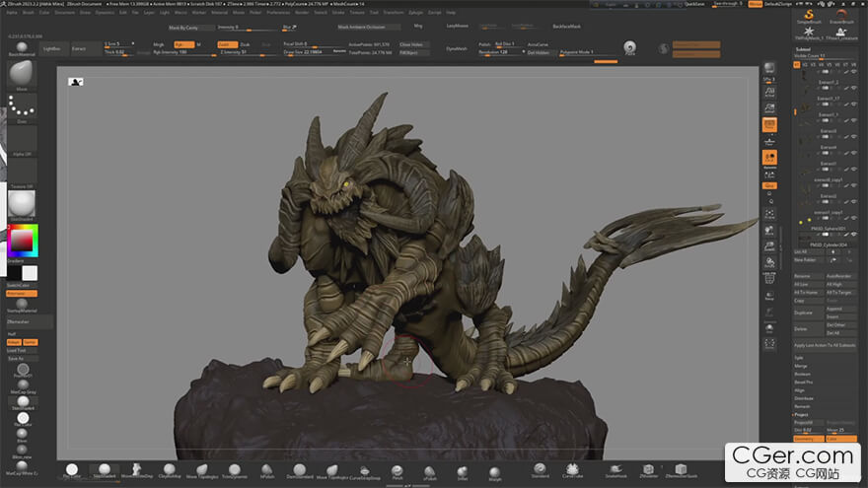Open the Dots stroke type thumbnail
Viewport: 868px width, 488px height.
[x=22, y=107]
